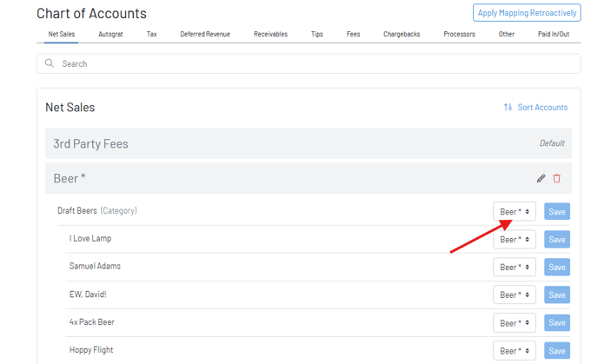This screenshot has height=364, width=598.
Task: Switch to the Autograt tab
Action: click(110, 34)
